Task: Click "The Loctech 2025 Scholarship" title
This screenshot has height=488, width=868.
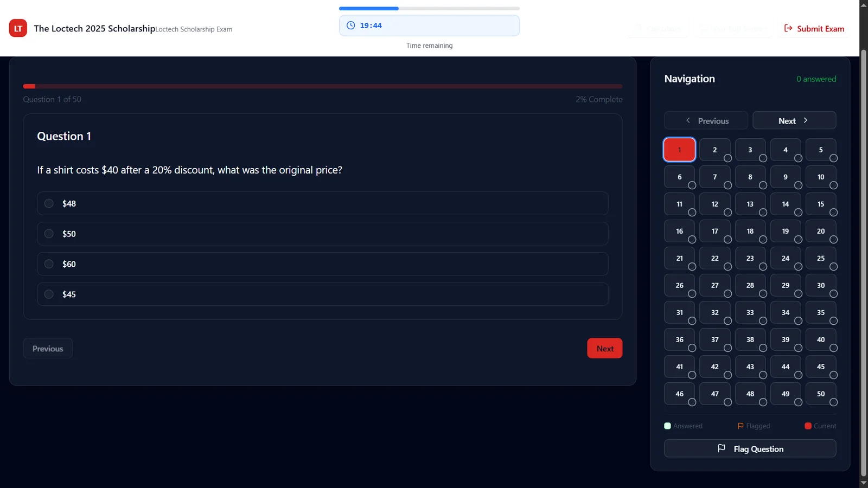Action: [94, 28]
